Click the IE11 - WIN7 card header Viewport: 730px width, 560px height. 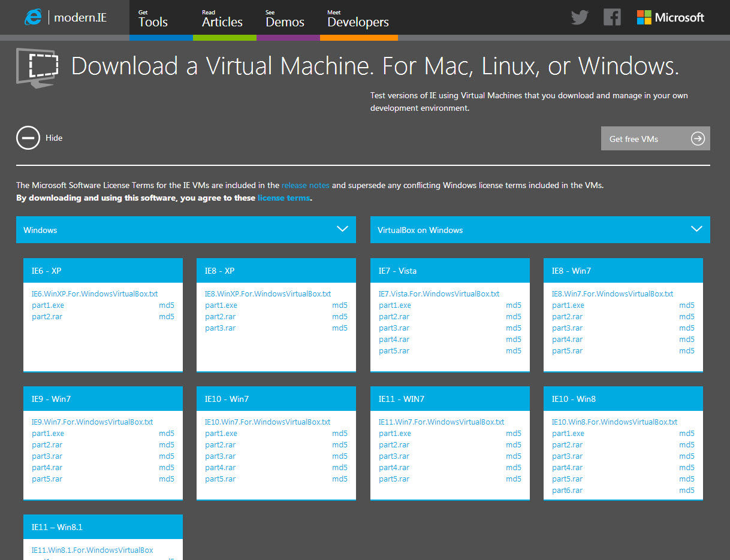point(450,399)
